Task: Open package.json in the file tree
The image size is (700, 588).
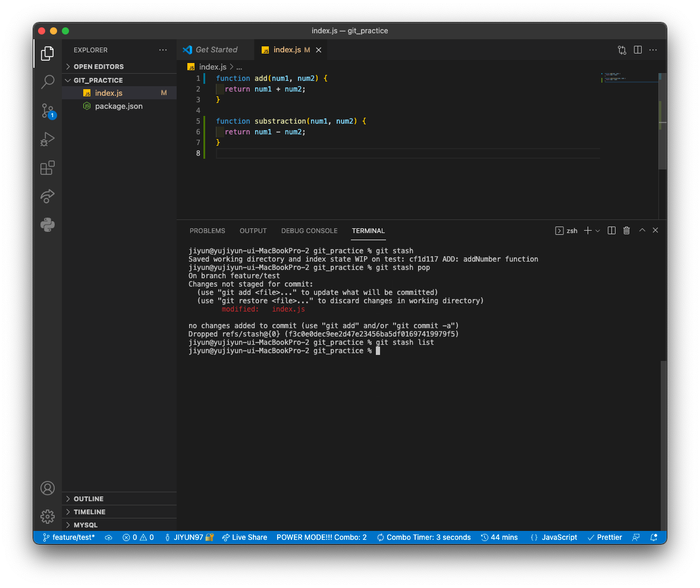Action: (x=119, y=106)
